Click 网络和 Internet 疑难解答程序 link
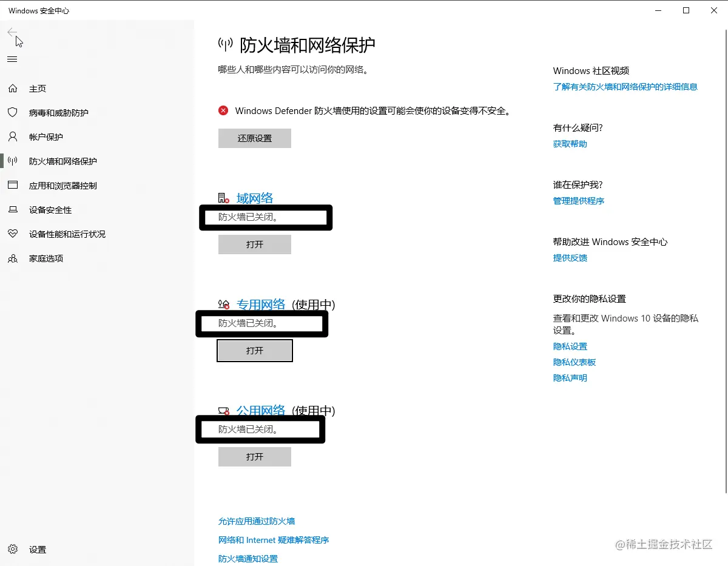Image resolution: width=728 pixels, height=566 pixels. pyautogui.click(x=274, y=540)
